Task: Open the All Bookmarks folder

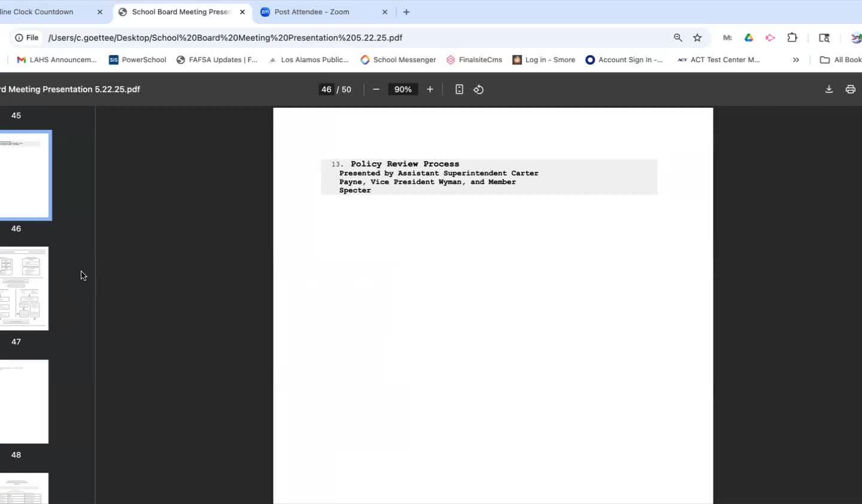Action: pyautogui.click(x=840, y=60)
